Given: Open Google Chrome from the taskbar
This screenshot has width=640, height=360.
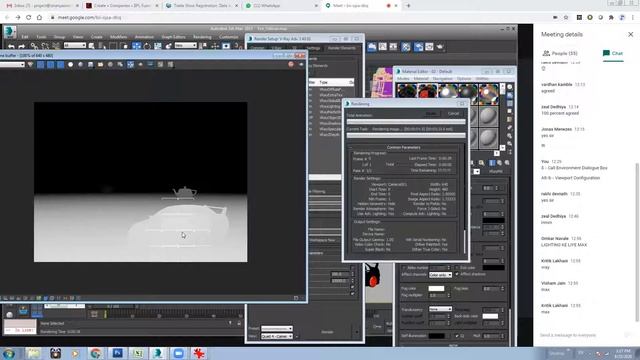Looking at the screenshot, I should (96, 353).
